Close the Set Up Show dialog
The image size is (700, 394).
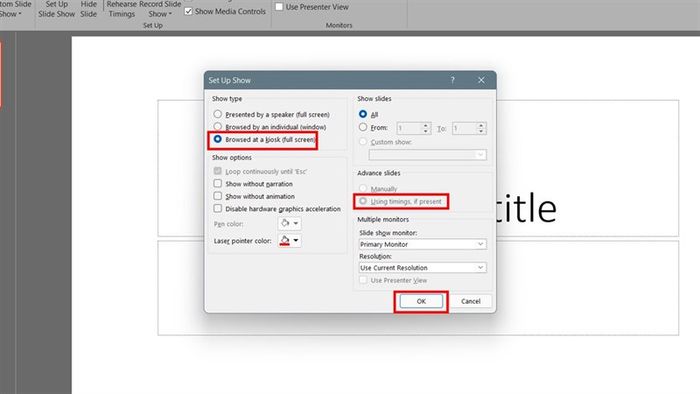tap(481, 80)
